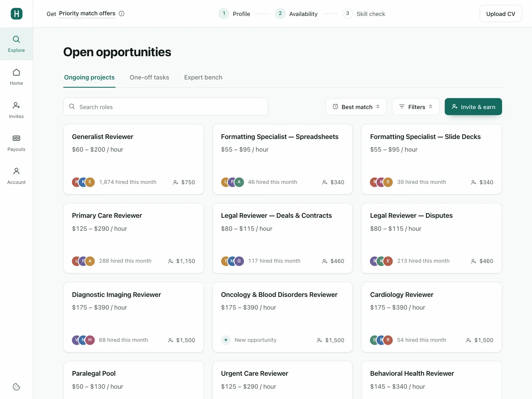
Task: Click into the Search roles field
Action: 166,107
